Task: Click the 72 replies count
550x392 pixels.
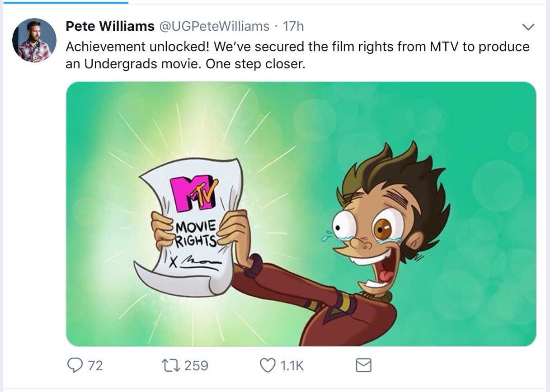Action: (95, 365)
